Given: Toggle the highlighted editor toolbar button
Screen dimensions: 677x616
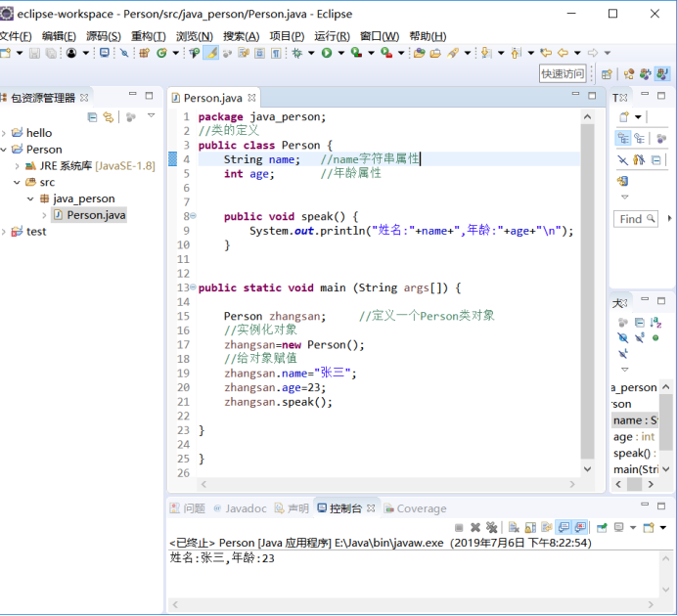Looking at the screenshot, I should coord(210,53).
